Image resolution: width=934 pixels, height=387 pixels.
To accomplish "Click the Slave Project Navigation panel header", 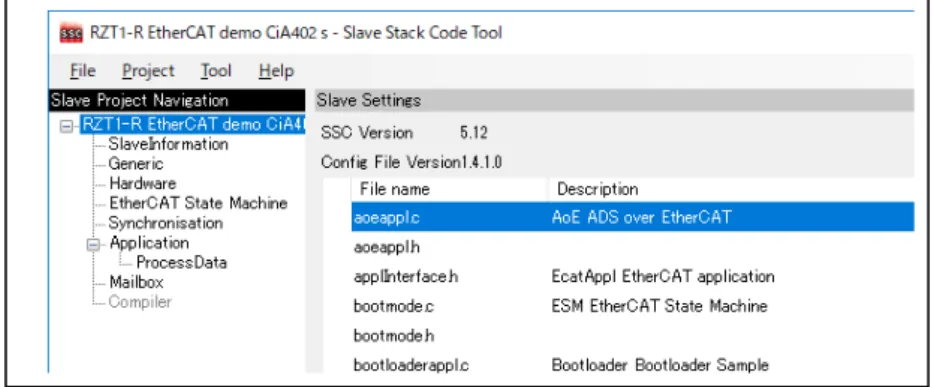I will click(x=177, y=100).
